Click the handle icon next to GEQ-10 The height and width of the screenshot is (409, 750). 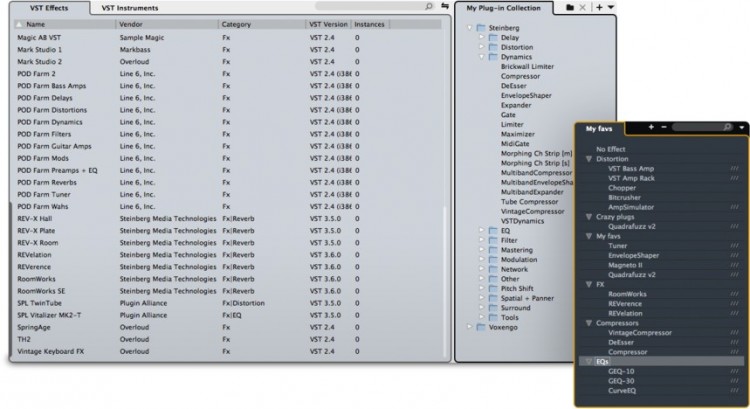coord(734,371)
